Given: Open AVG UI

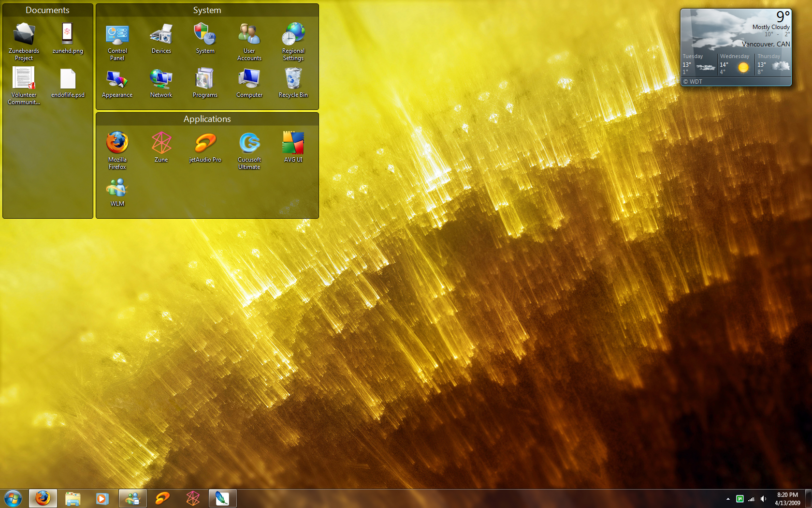Looking at the screenshot, I should point(293,147).
